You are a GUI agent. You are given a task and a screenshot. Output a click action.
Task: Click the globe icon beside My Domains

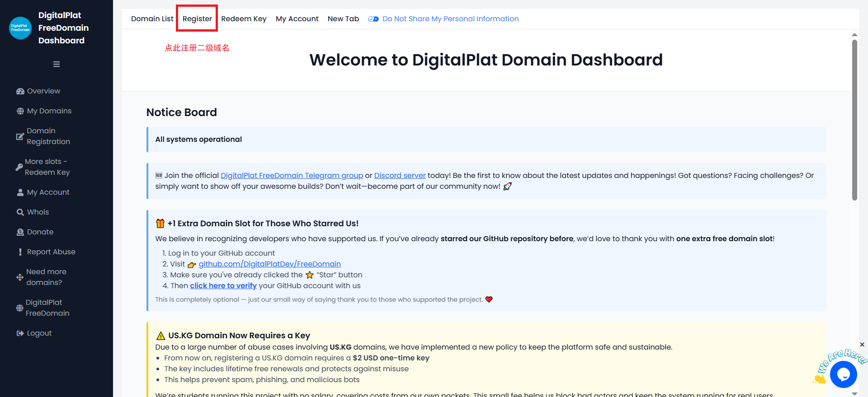(x=20, y=111)
